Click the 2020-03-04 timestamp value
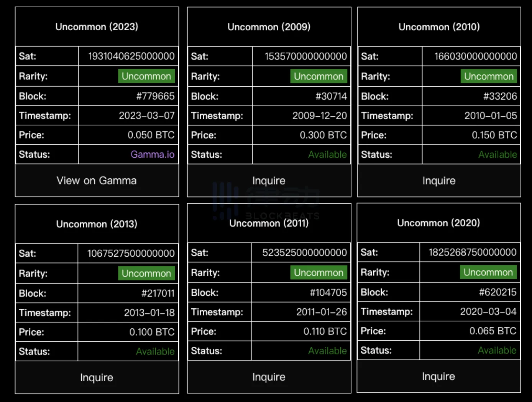Image resolution: width=532 pixels, height=402 pixels. [488, 311]
